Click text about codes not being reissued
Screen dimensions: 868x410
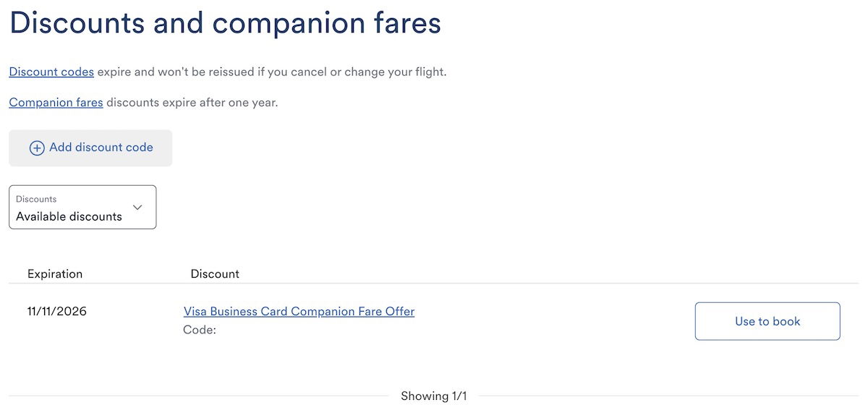pyautogui.click(x=271, y=72)
